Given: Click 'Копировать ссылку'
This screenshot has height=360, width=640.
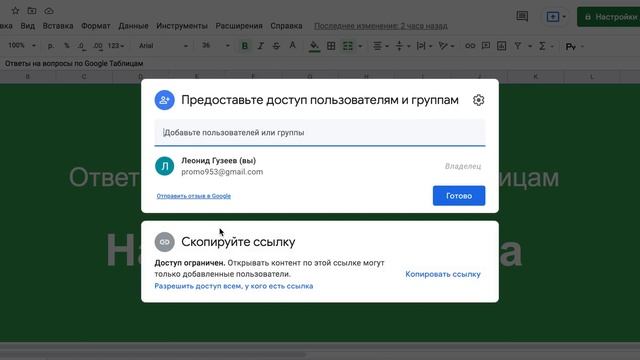Looking at the screenshot, I should [x=443, y=274].
